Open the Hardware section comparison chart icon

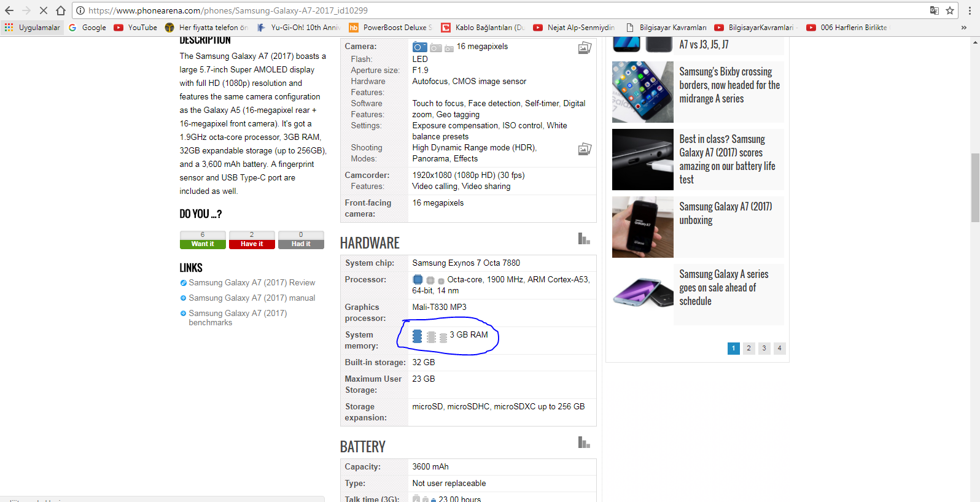click(x=584, y=239)
